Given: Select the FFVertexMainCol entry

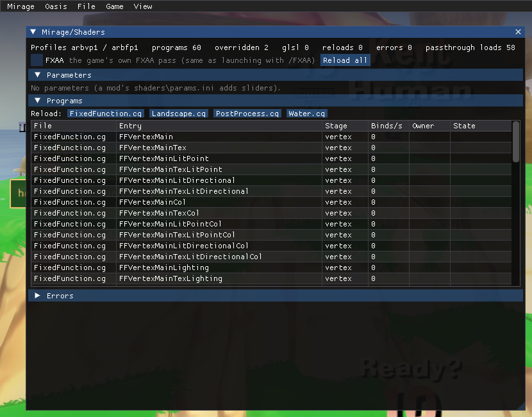Looking at the screenshot, I should (x=153, y=202).
